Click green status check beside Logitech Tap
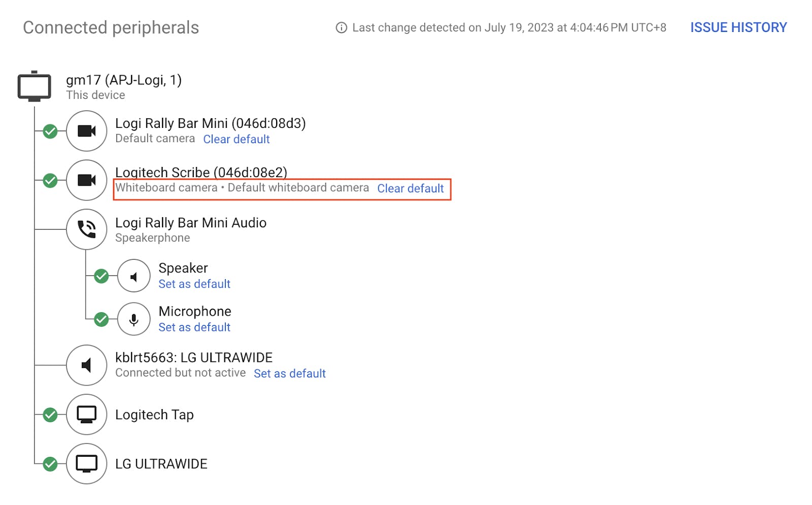 (x=50, y=415)
